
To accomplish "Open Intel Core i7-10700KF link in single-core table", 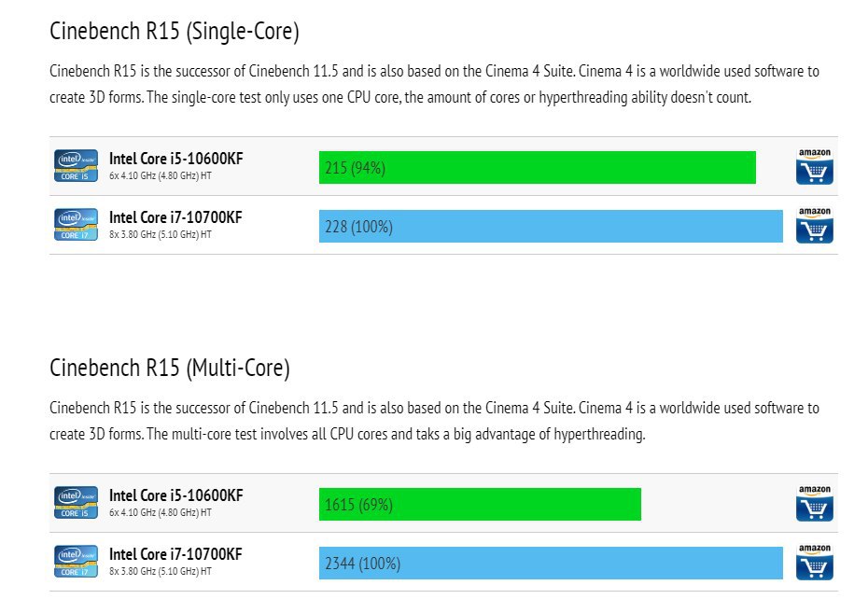I will tap(175, 217).
